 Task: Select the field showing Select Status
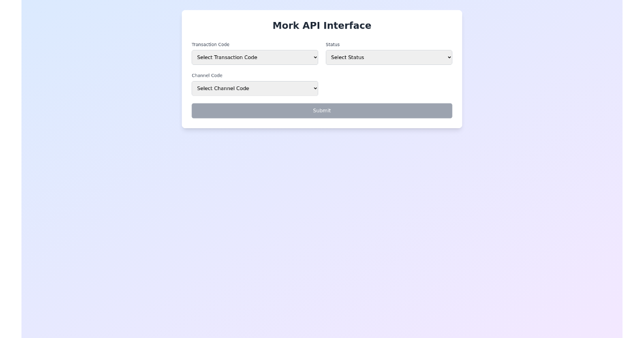click(389, 57)
